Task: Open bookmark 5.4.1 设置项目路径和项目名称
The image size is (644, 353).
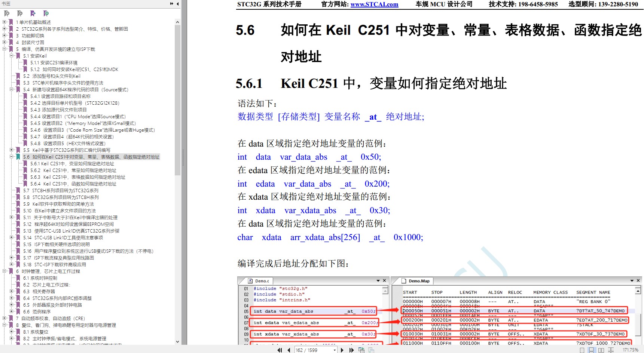Action: pyautogui.click(x=60, y=96)
